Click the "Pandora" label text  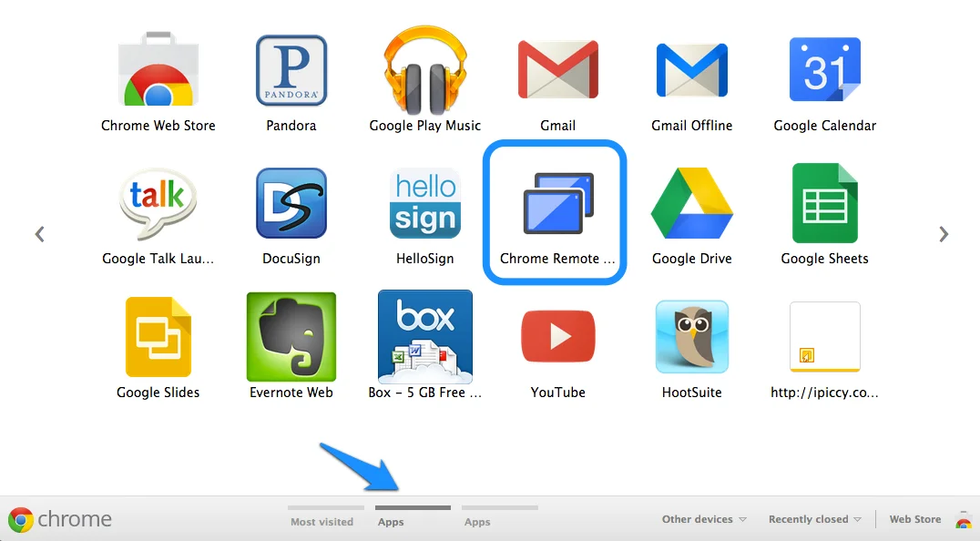[x=291, y=126]
